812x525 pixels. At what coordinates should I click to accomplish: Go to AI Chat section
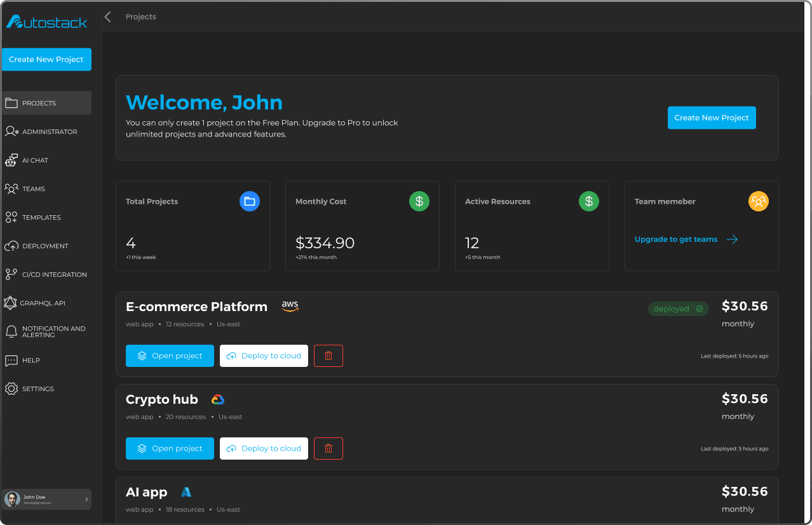pyautogui.click(x=46, y=160)
